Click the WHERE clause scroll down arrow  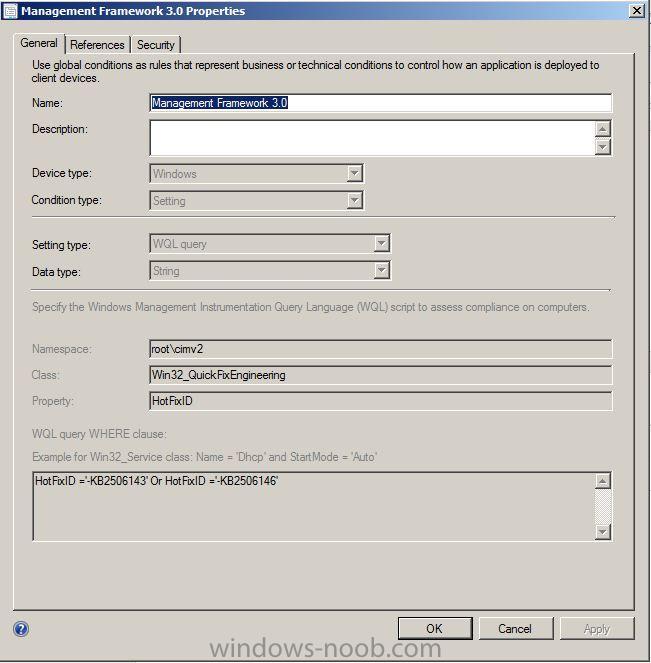(603, 531)
